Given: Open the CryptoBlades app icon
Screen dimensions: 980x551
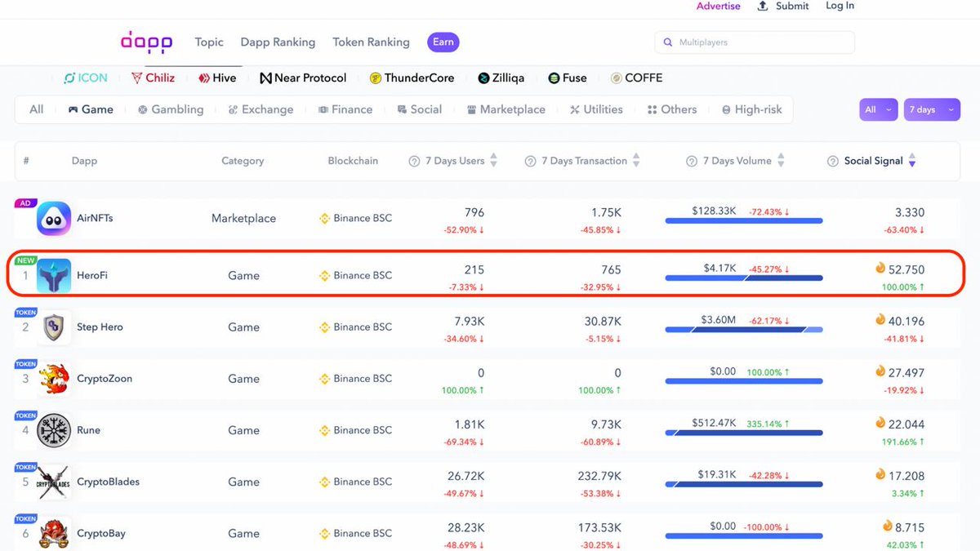Looking at the screenshot, I should coord(54,482).
